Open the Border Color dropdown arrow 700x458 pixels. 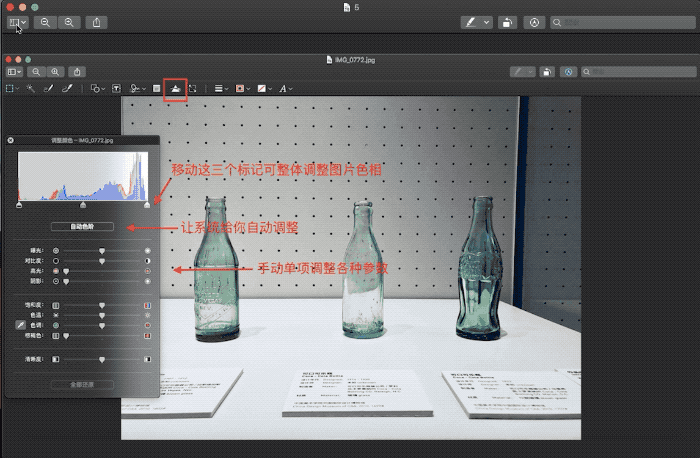[248, 89]
